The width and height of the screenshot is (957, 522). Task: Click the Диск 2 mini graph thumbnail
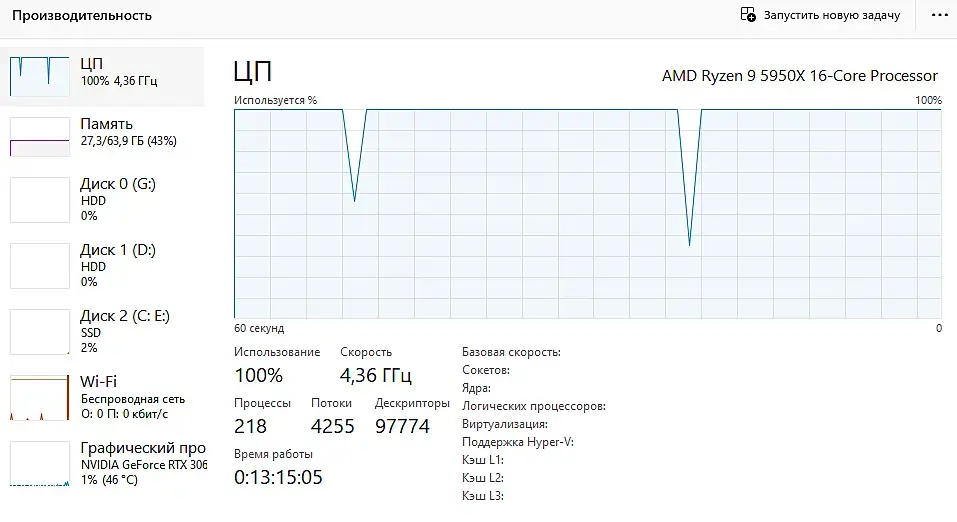point(40,332)
